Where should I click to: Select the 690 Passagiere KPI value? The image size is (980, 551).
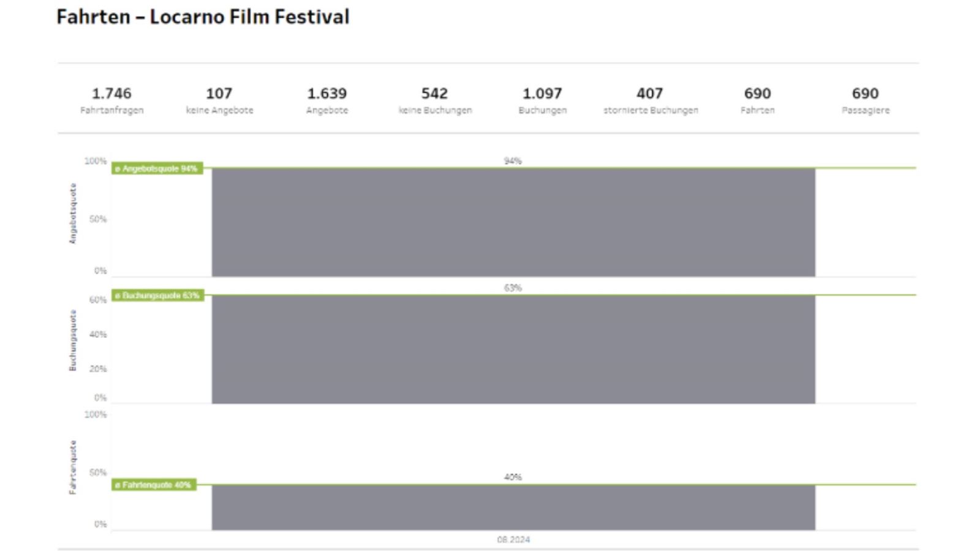coord(865,94)
